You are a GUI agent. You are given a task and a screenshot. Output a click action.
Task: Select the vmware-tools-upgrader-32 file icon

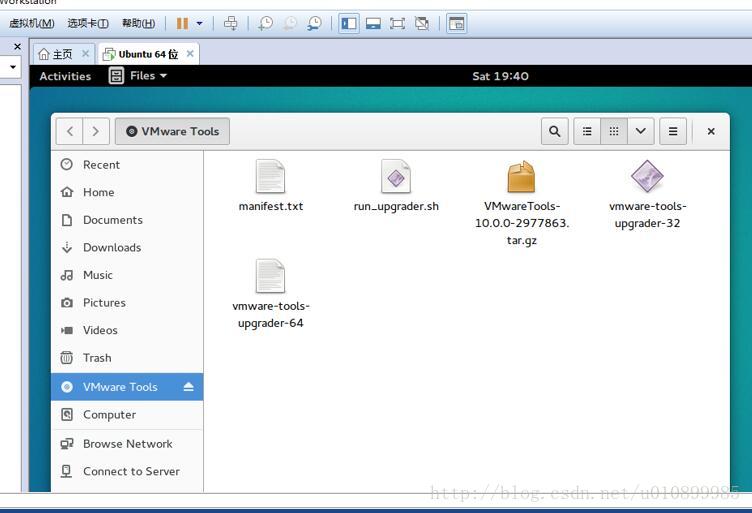click(647, 176)
